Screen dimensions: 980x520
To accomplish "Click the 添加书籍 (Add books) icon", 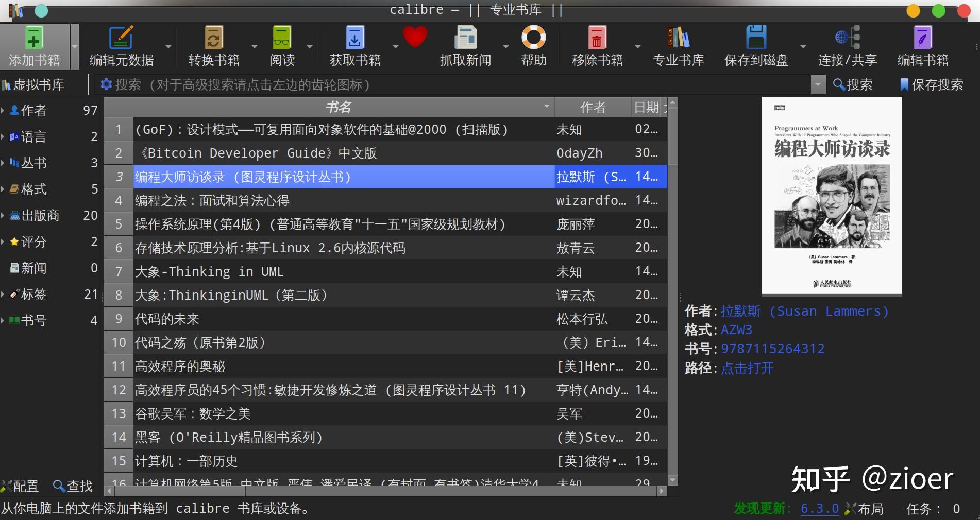I will click(34, 38).
